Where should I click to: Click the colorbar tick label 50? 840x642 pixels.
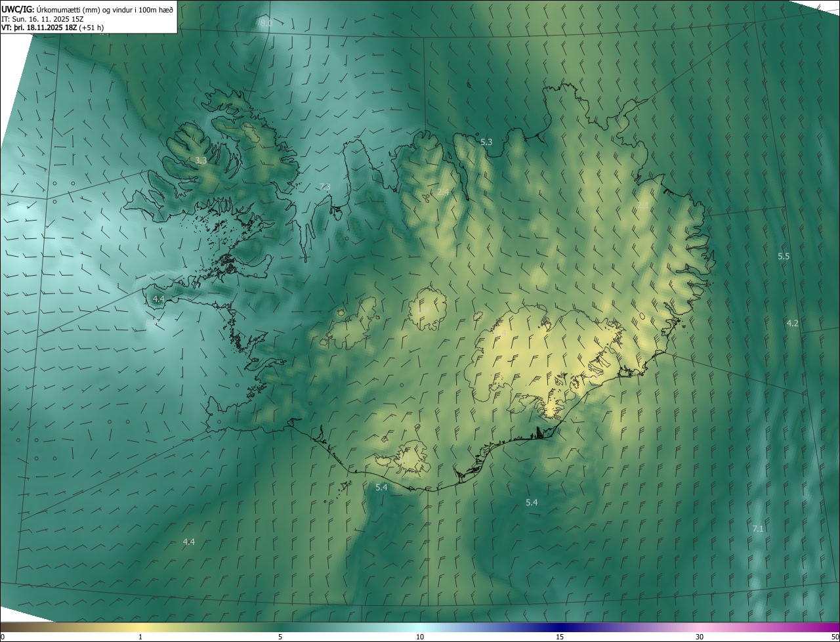coord(835,637)
